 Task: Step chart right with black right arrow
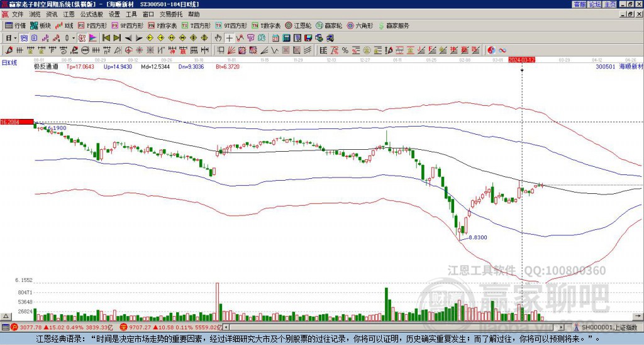139,38
